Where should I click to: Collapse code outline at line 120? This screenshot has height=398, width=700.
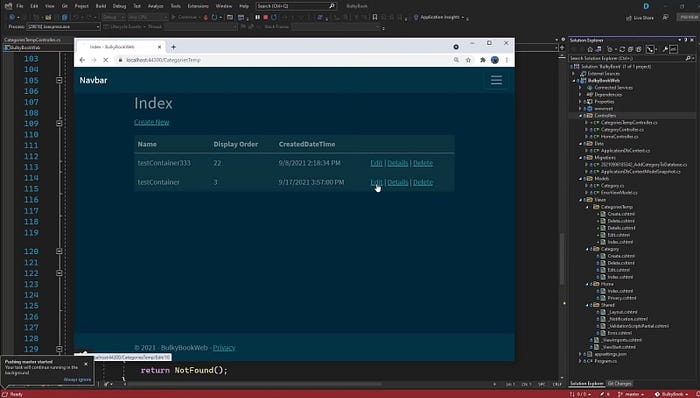click(59, 251)
